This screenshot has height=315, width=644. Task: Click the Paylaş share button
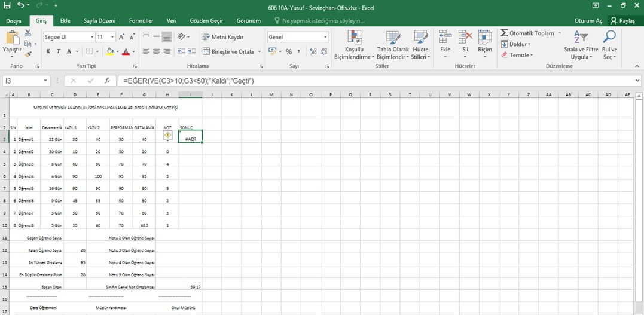coord(622,20)
